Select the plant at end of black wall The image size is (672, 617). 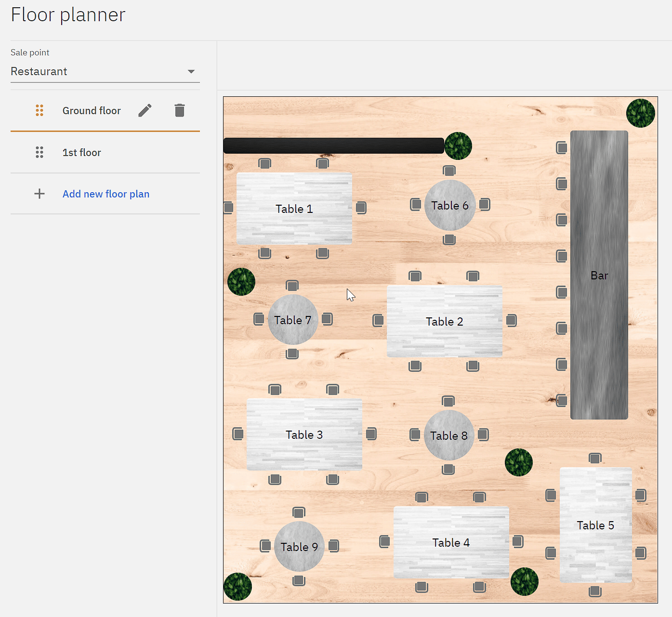pos(458,146)
